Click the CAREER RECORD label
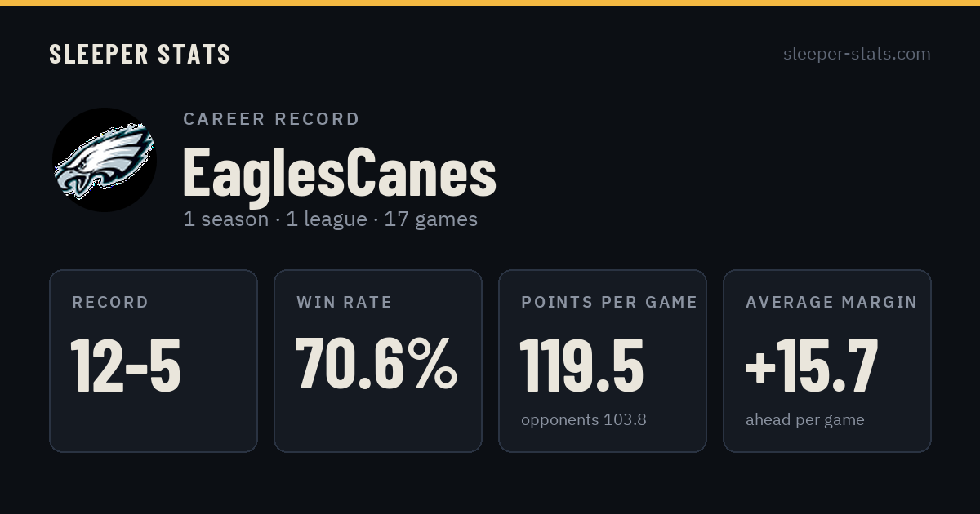This screenshot has width=980, height=514. (x=272, y=119)
